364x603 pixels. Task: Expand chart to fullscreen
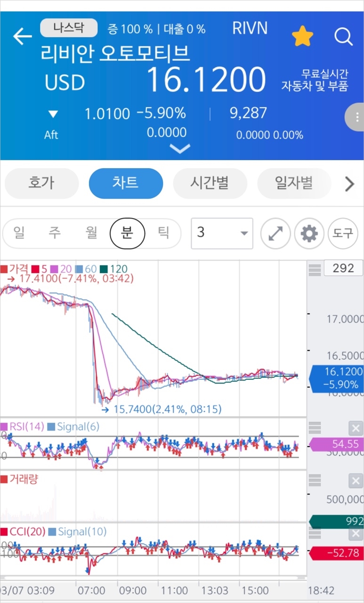(x=275, y=233)
